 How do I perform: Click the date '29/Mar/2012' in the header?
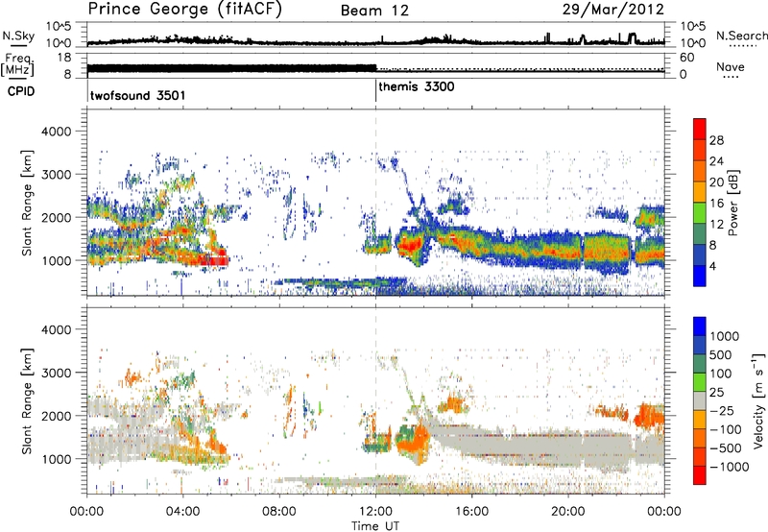pos(613,9)
